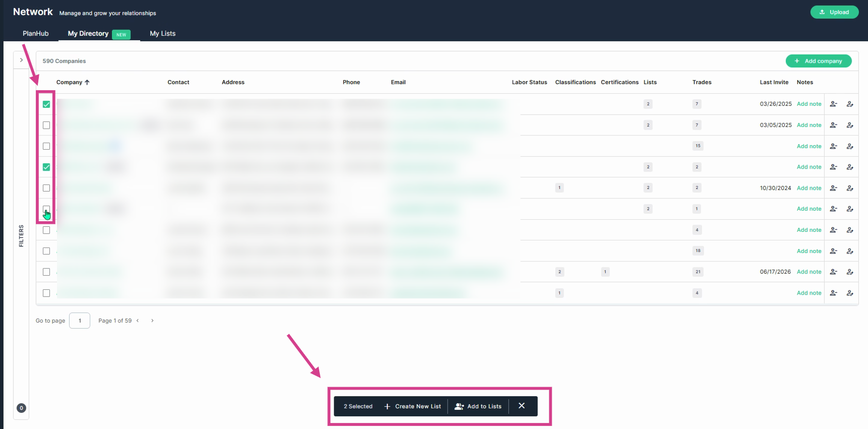
Task: Click the Email column header
Action: coord(398,82)
